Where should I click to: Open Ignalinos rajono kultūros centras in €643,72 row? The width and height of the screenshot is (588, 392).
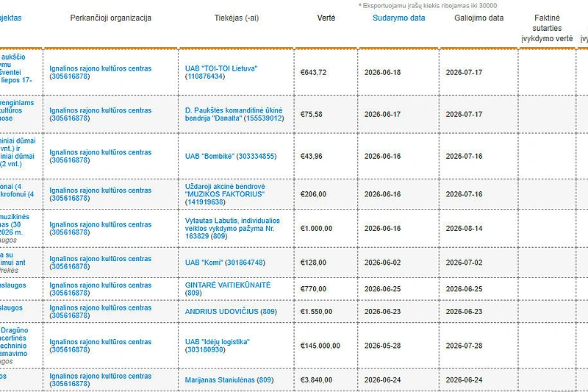coord(101,72)
